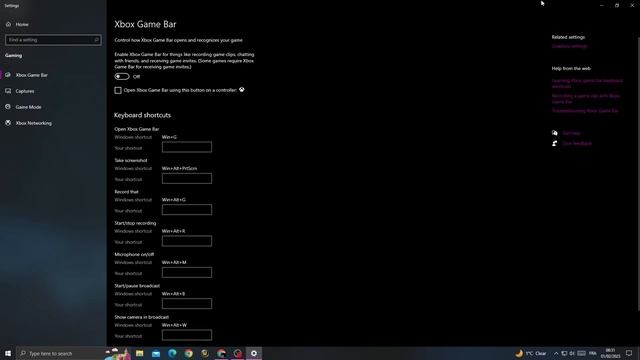
Task: Open 'Troubleshooting Xbox Game Bar' help link
Action: click(585, 111)
